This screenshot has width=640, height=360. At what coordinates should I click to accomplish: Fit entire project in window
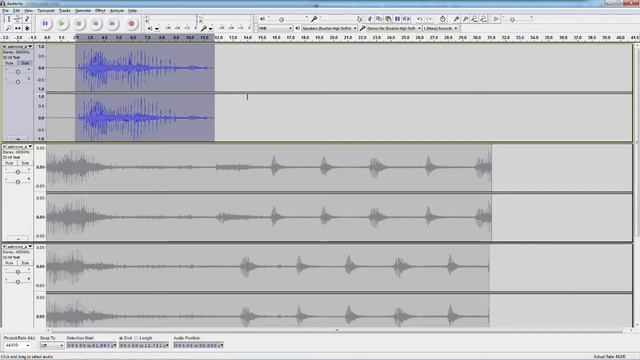(483, 19)
